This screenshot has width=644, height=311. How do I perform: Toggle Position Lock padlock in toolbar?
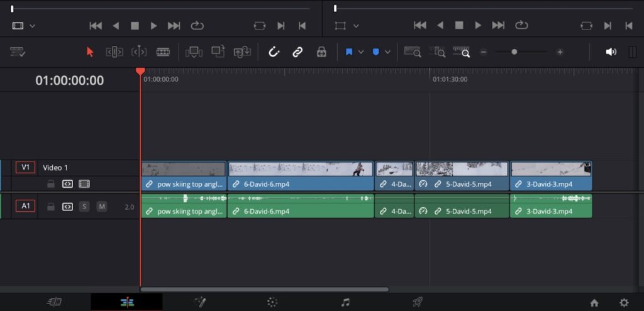point(321,52)
